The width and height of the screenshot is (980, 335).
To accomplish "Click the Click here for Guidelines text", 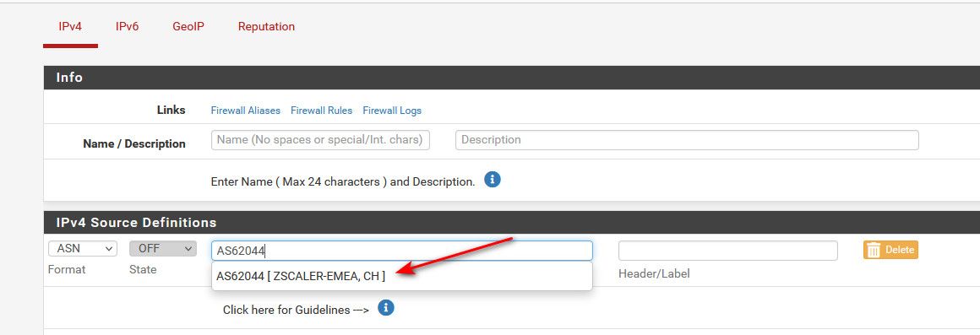I will [296, 310].
